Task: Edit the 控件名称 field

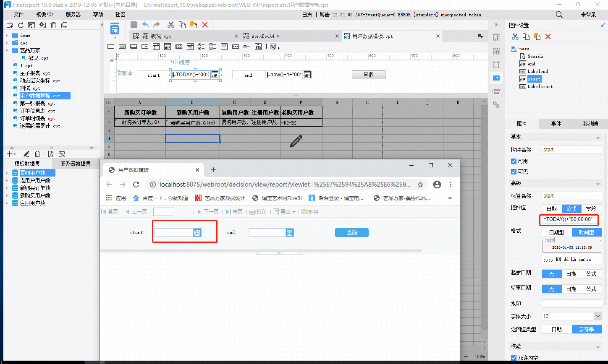Action: pos(571,150)
